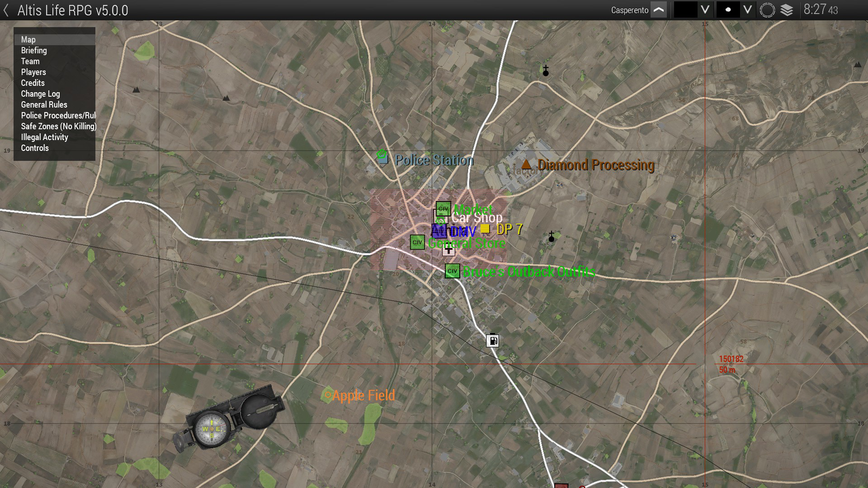Select Players in the side menu

pos(33,72)
